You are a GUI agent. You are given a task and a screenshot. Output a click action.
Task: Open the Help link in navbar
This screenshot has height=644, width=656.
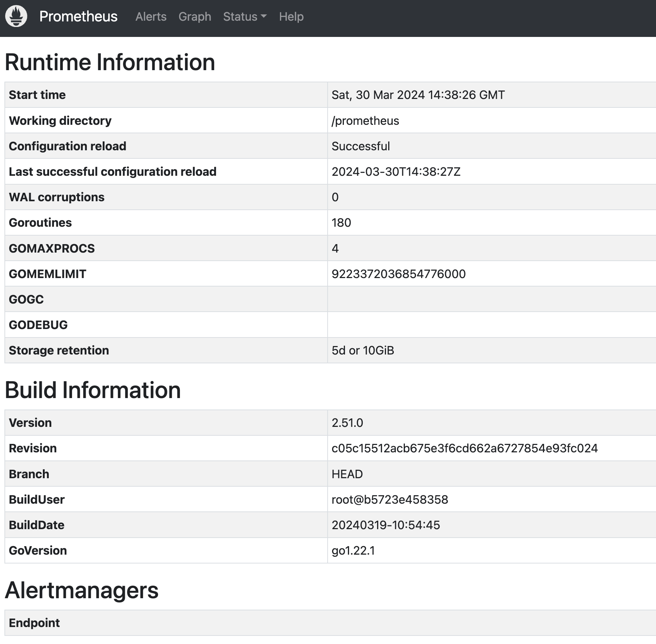pyautogui.click(x=291, y=17)
